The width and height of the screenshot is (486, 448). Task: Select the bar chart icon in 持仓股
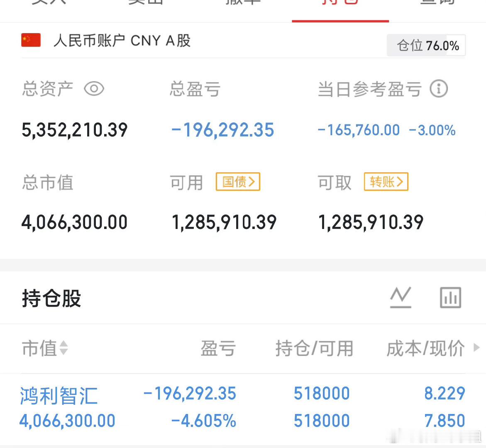coord(450,297)
